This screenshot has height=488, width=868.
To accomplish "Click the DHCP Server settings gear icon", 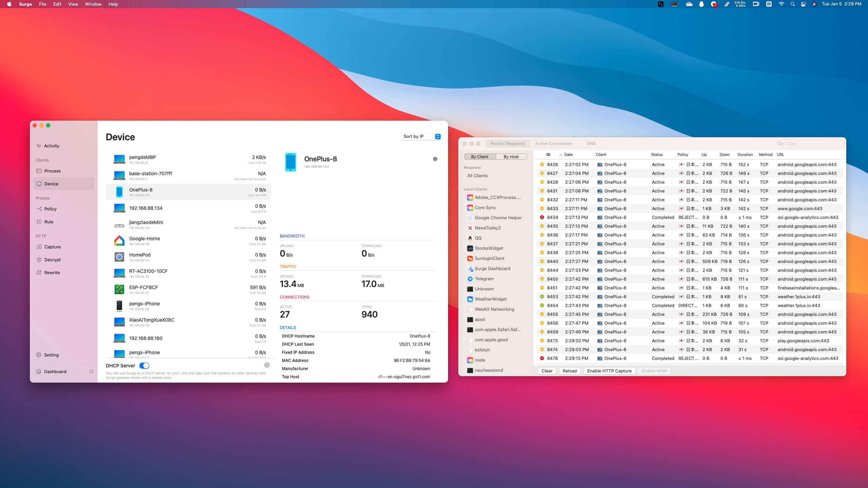I will 267,365.
